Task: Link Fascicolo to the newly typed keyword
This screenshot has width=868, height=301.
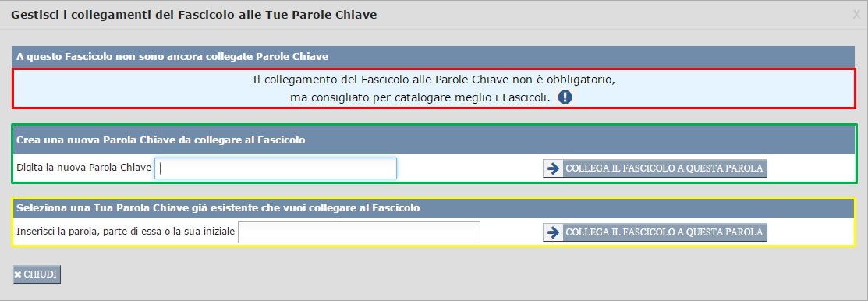Action: (x=655, y=168)
